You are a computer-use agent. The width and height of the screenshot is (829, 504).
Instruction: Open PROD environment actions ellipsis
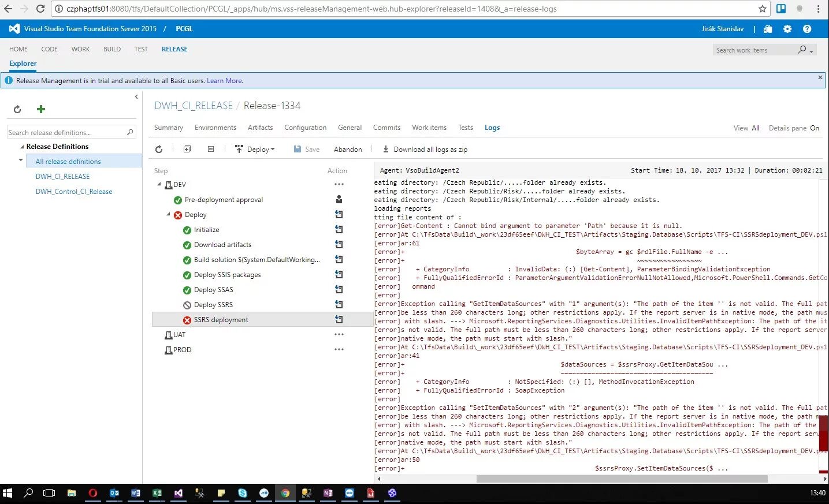pos(339,349)
